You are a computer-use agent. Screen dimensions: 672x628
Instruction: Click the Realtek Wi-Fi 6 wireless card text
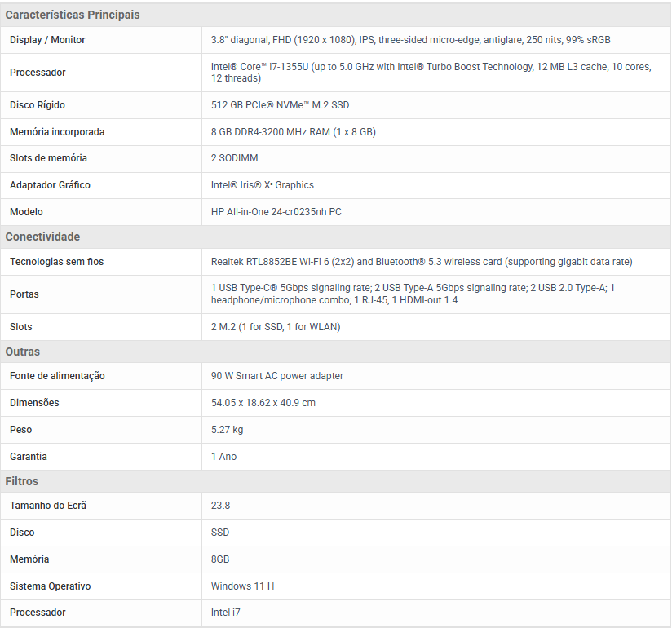421,262
